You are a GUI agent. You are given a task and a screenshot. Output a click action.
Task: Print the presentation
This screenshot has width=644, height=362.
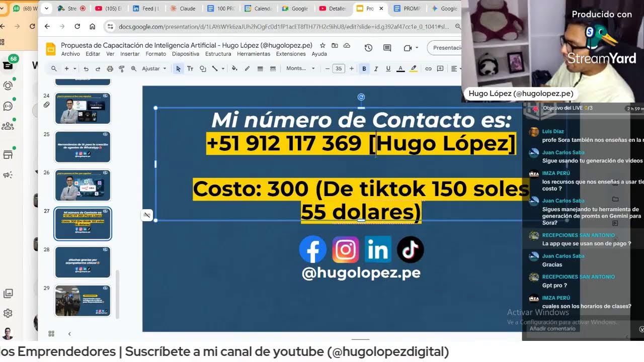110,68
